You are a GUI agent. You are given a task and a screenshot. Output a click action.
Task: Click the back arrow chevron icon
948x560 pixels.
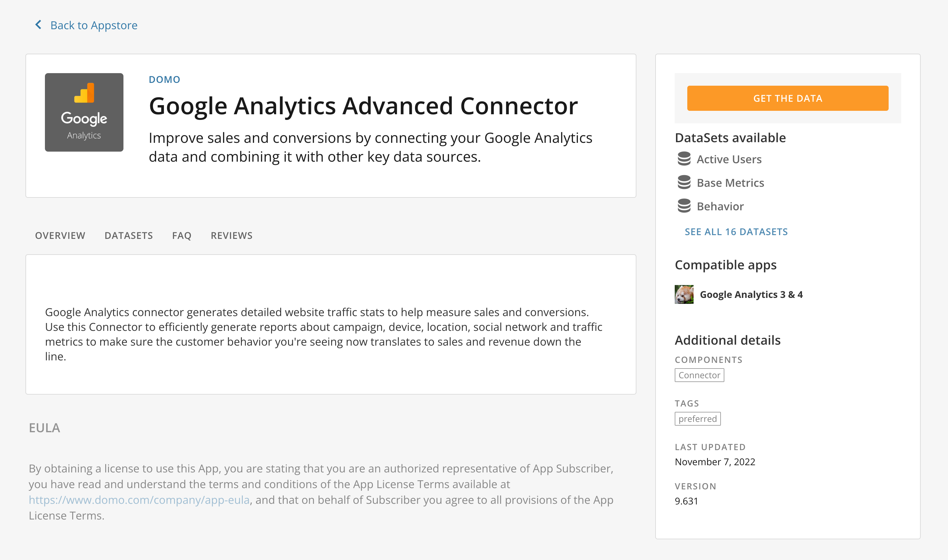click(38, 25)
